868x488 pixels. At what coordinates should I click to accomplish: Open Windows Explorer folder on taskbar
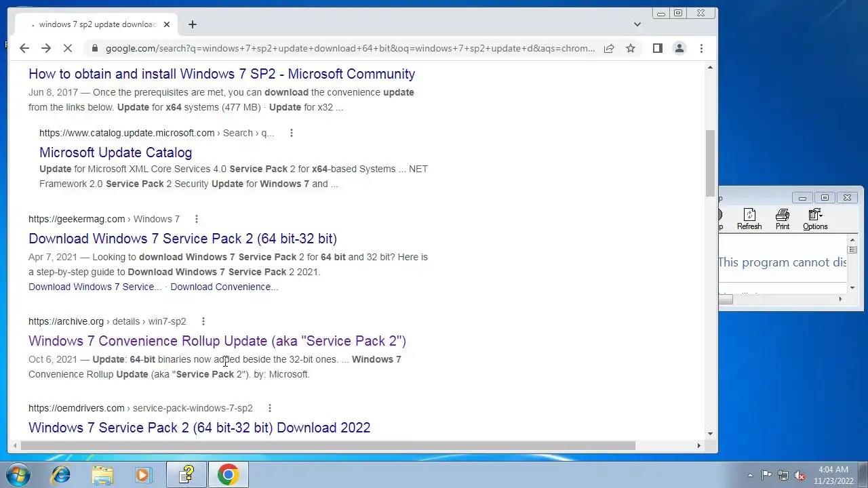102,475
